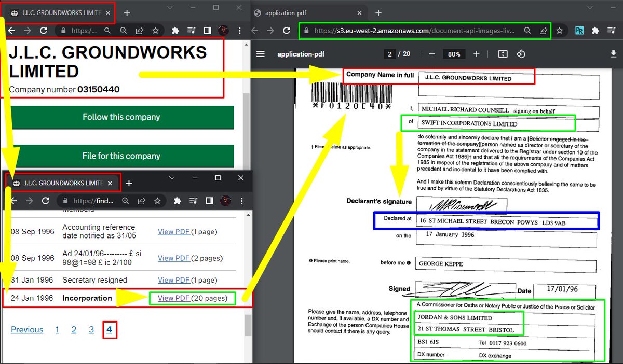Image resolution: width=623 pixels, height=364 pixels.
Task: Rotate the PDF counterclockwise
Action: click(x=521, y=54)
